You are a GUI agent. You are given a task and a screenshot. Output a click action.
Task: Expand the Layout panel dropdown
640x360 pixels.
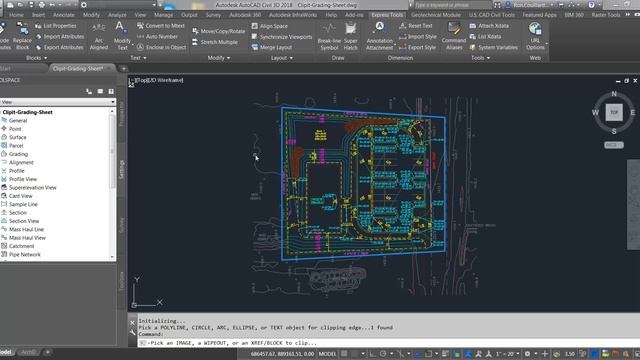coord(282,58)
